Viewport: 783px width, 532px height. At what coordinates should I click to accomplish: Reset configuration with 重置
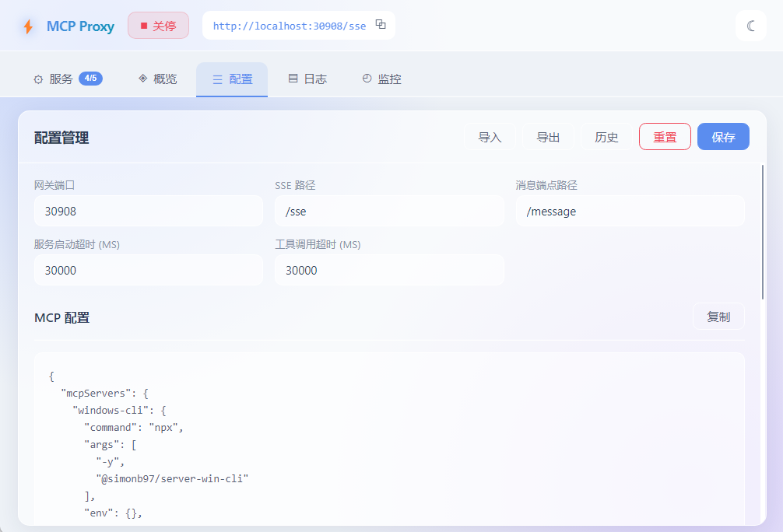pyautogui.click(x=665, y=137)
